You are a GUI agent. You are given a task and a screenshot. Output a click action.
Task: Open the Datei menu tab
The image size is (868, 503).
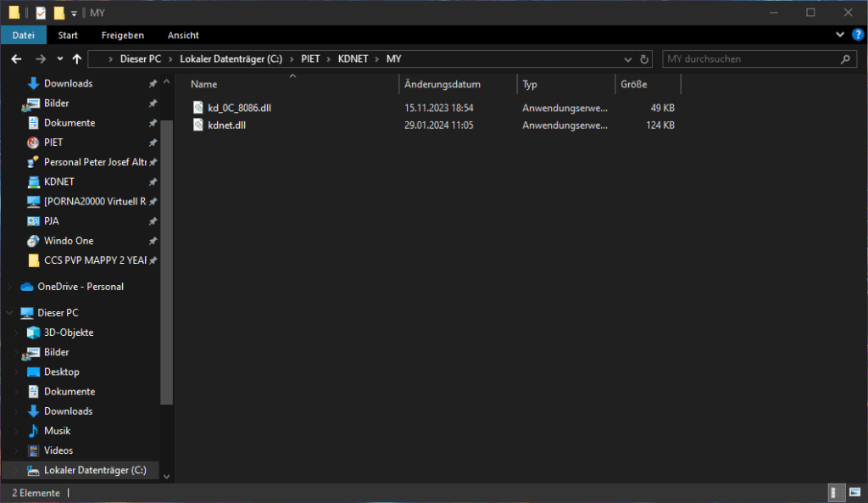(x=24, y=35)
